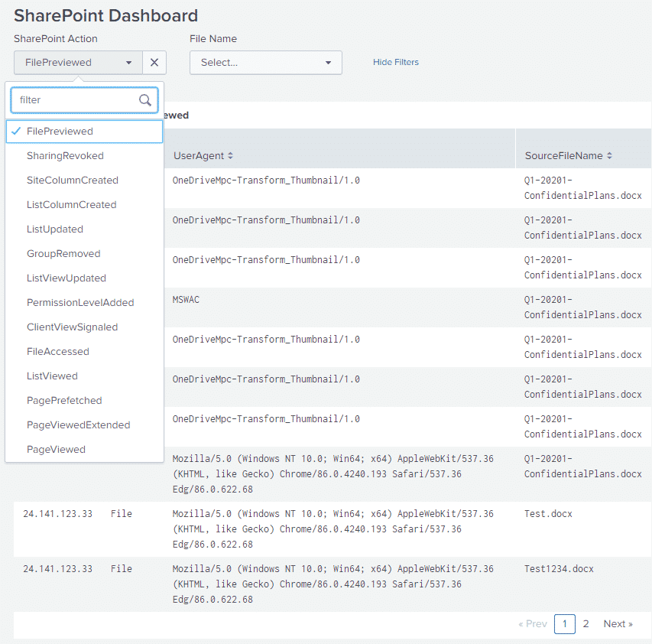Sort by UserAgent column arrows
Screen dimensions: 652x644
coord(230,156)
